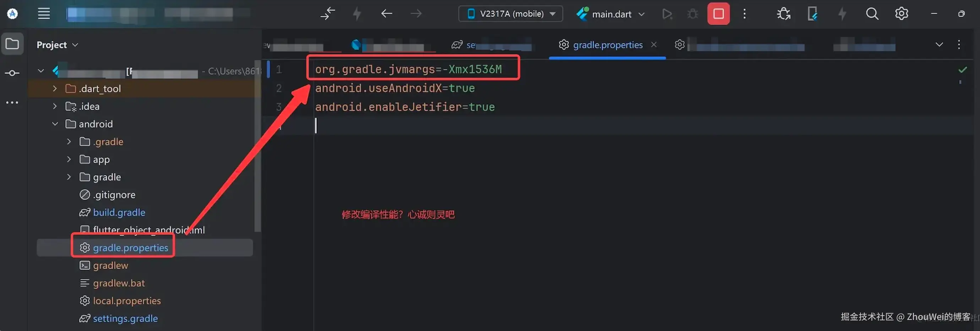
Task: Open more actions next to Stop button
Action: (745, 14)
